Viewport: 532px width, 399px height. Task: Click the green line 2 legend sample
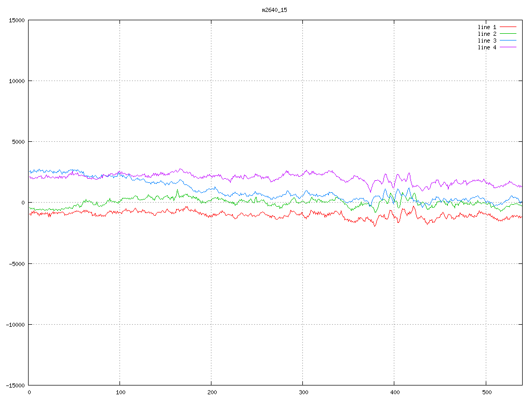coord(508,34)
